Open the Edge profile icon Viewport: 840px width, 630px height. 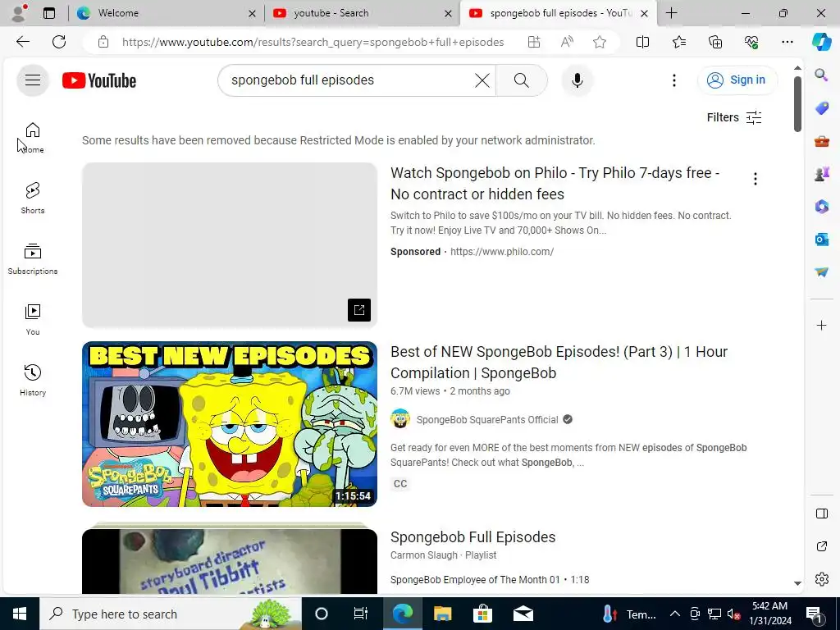(x=20, y=13)
